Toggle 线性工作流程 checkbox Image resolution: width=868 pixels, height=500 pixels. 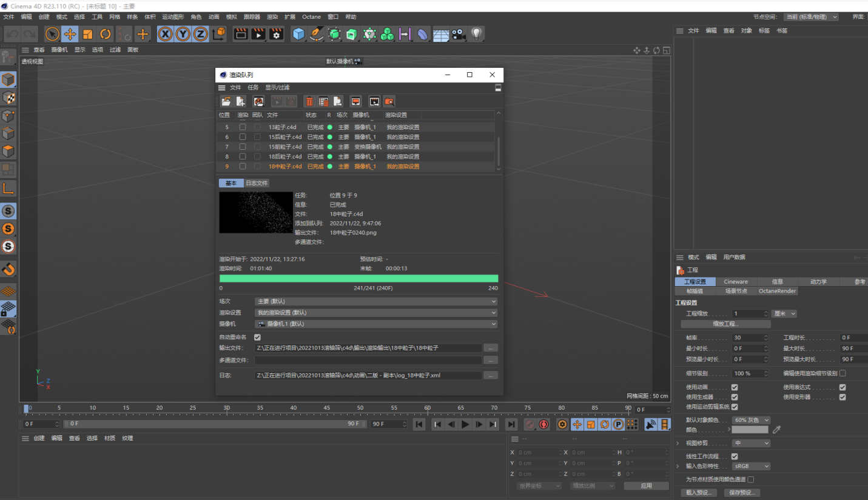pyautogui.click(x=735, y=456)
